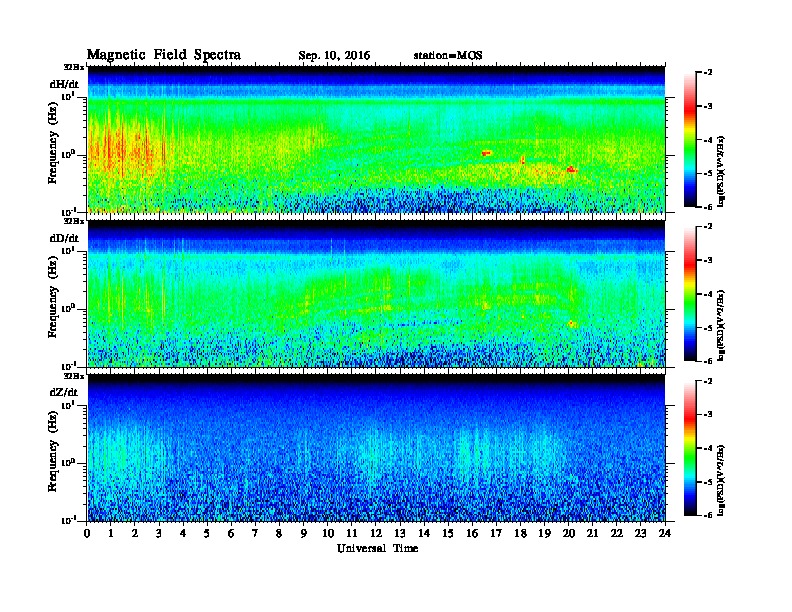Click hour 6 tick label on time axis
The height and width of the screenshot is (612, 792).
click(231, 534)
